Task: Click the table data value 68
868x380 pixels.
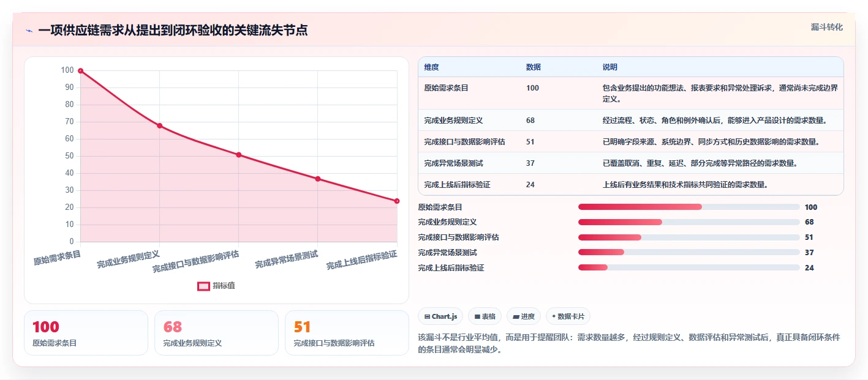Action: coord(530,121)
